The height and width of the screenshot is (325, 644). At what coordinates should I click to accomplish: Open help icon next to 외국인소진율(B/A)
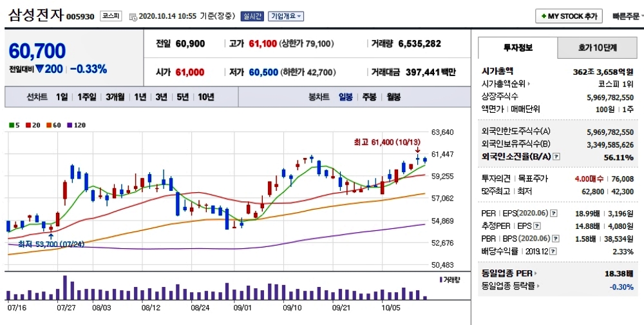pos(557,157)
